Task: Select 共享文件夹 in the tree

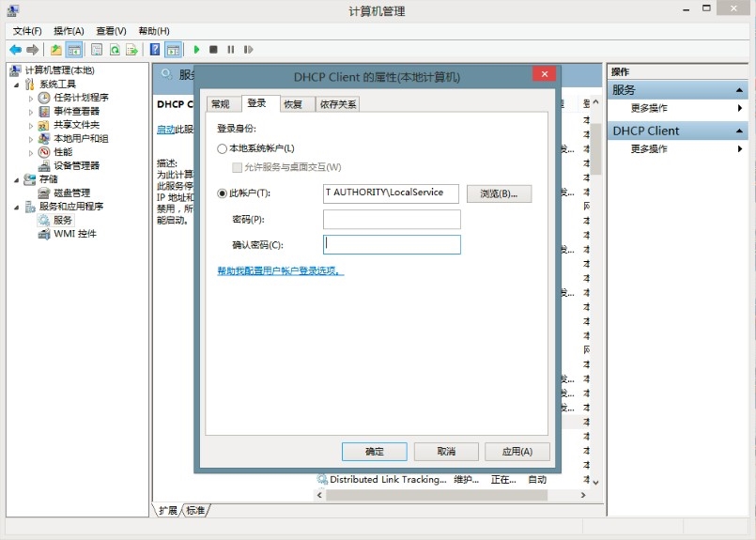Action: 76,125
